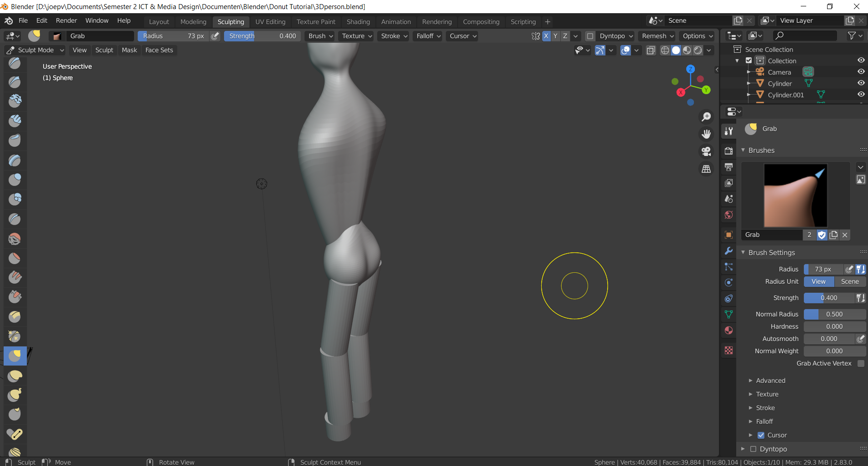
Task: Collapse the Brush Settings panel
Action: [x=771, y=252]
